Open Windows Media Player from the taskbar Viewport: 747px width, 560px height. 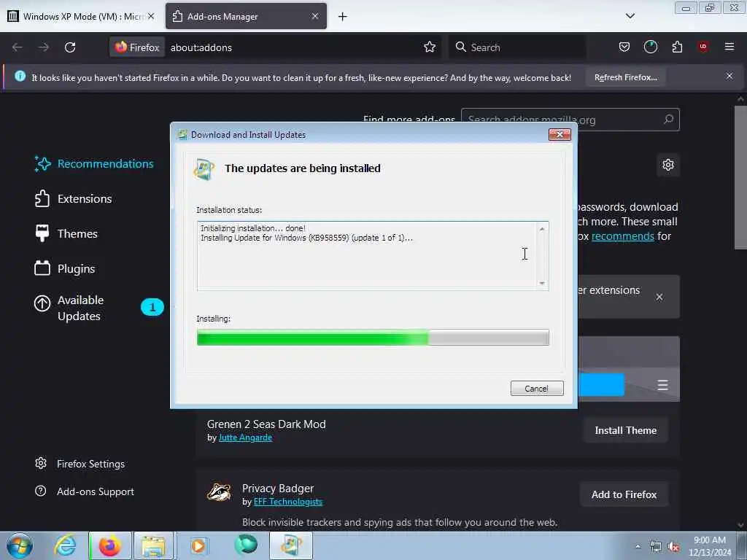point(198,545)
